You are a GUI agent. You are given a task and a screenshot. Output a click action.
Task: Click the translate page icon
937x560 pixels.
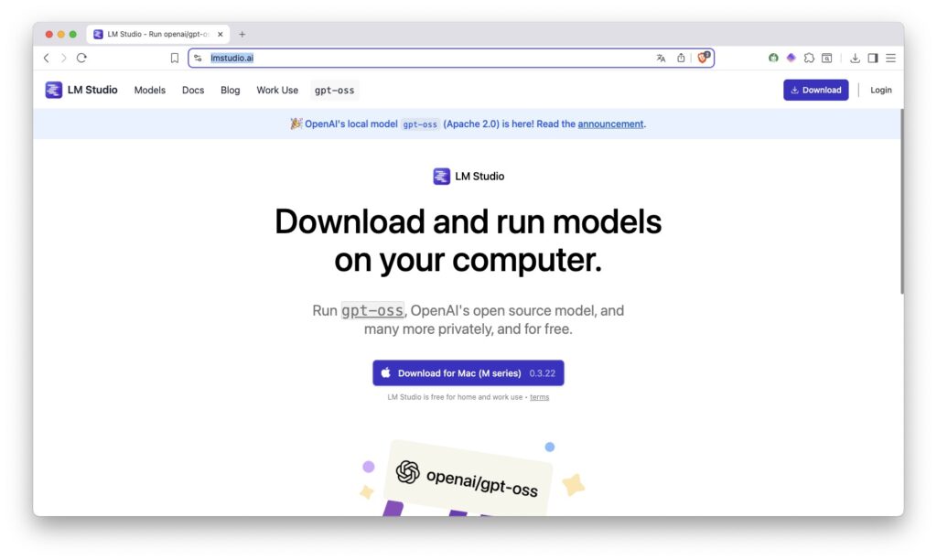point(661,58)
